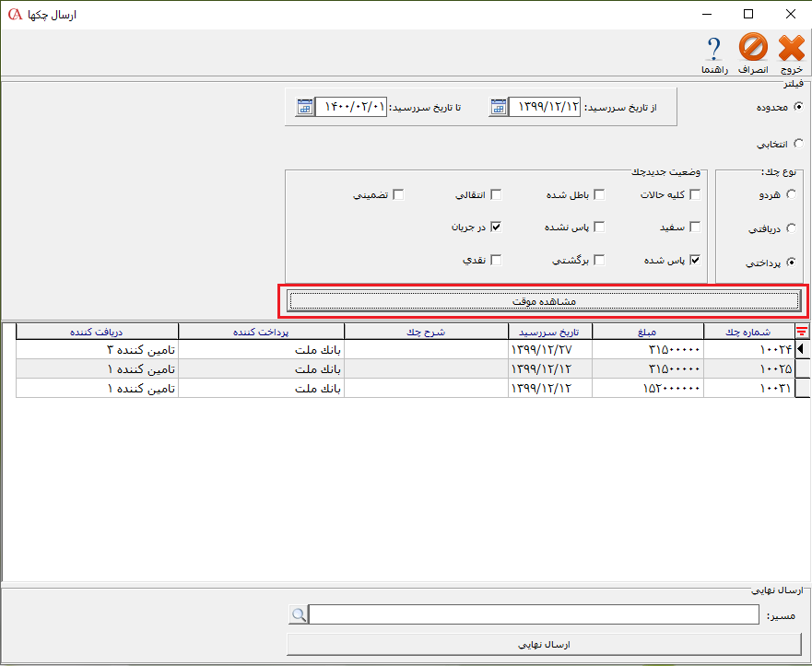
Task: Tick the برگشتی checkbox
Action: pyautogui.click(x=599, y=260)
